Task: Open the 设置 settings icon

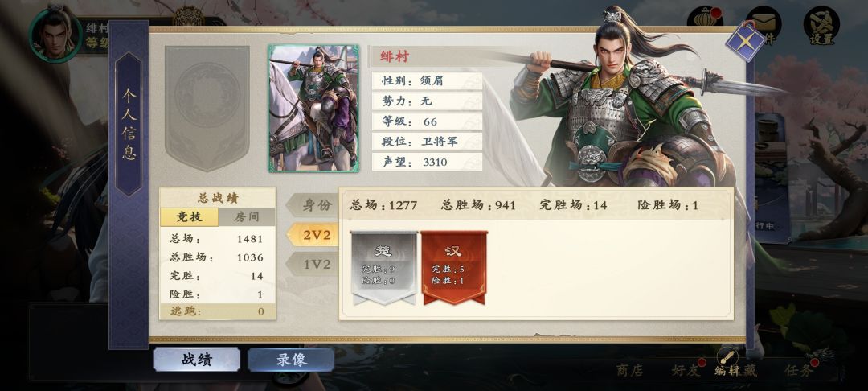Action: pyautogui.click(x=821, y=26)
